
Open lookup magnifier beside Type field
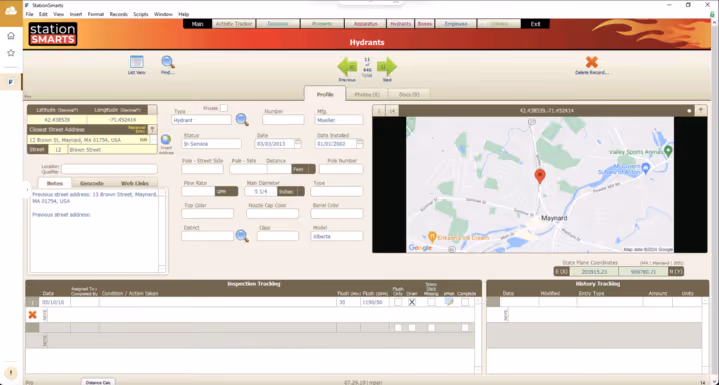click(242, 120)
